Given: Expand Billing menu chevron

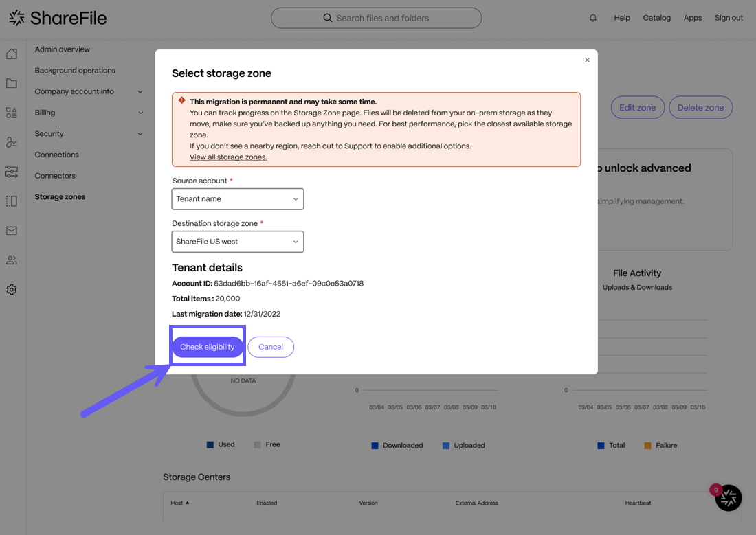Looking at the screenshot, I should (140, 113).
